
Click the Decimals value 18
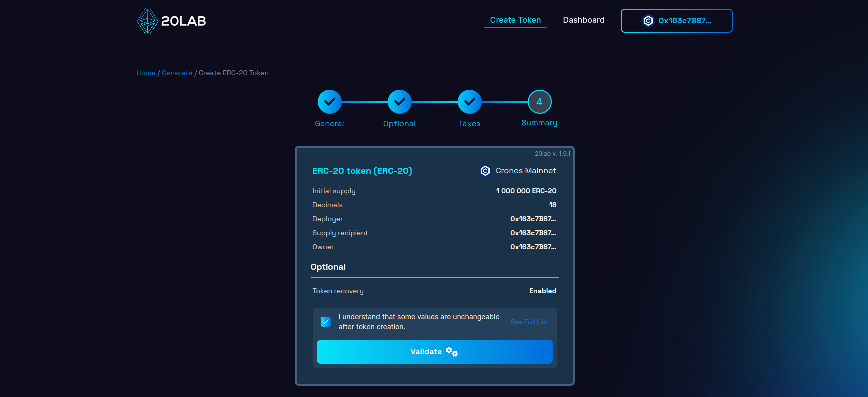coord(553,205)
